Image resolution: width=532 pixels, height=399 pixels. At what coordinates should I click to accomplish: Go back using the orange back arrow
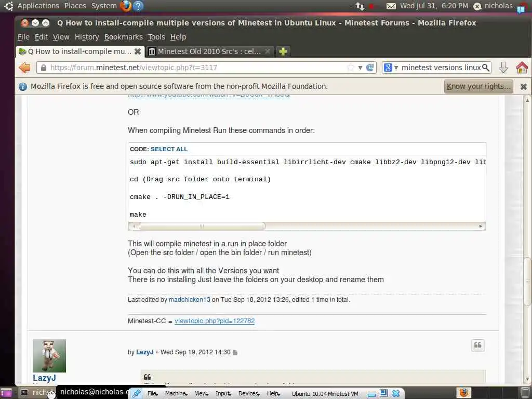pos(25,68)
